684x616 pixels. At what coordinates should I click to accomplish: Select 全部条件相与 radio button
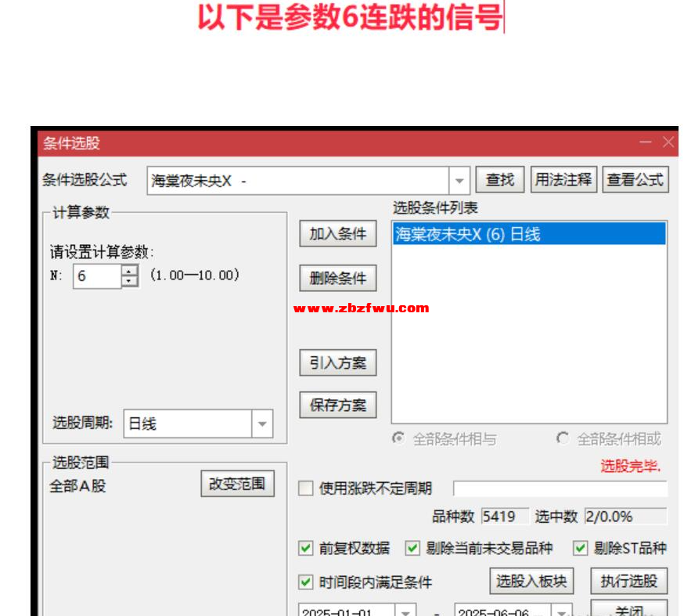click(398, 438)
